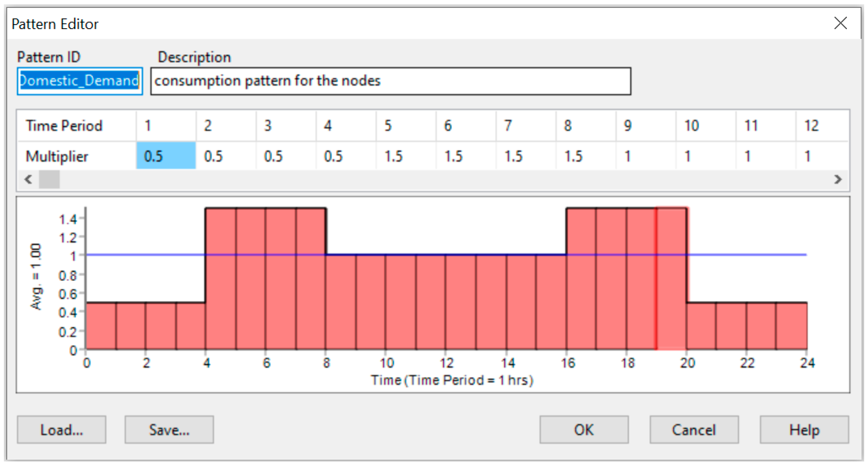Click the horizontal scrollbar thumb
Image resolution: width=868 pixels, height=466 pixels.
click(x=49, y=179)
